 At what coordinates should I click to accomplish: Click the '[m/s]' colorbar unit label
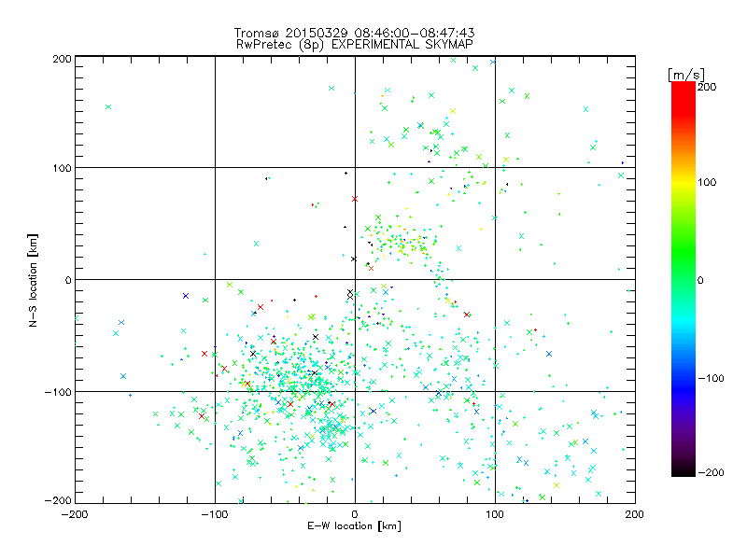686,75
